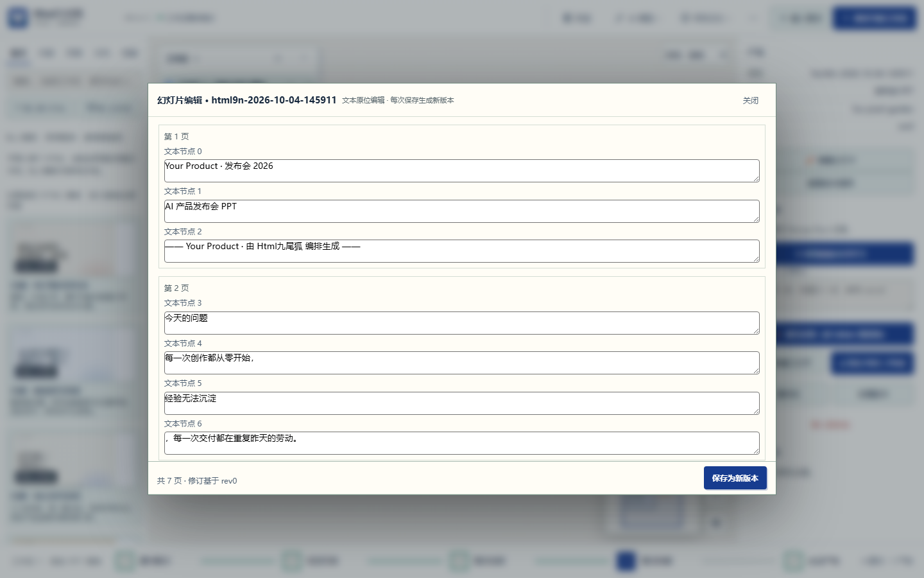Edit 文本节点 0 field 'Your Product · 发布会 2026'
The image size is (924, 578).
[x=461, y=171]
